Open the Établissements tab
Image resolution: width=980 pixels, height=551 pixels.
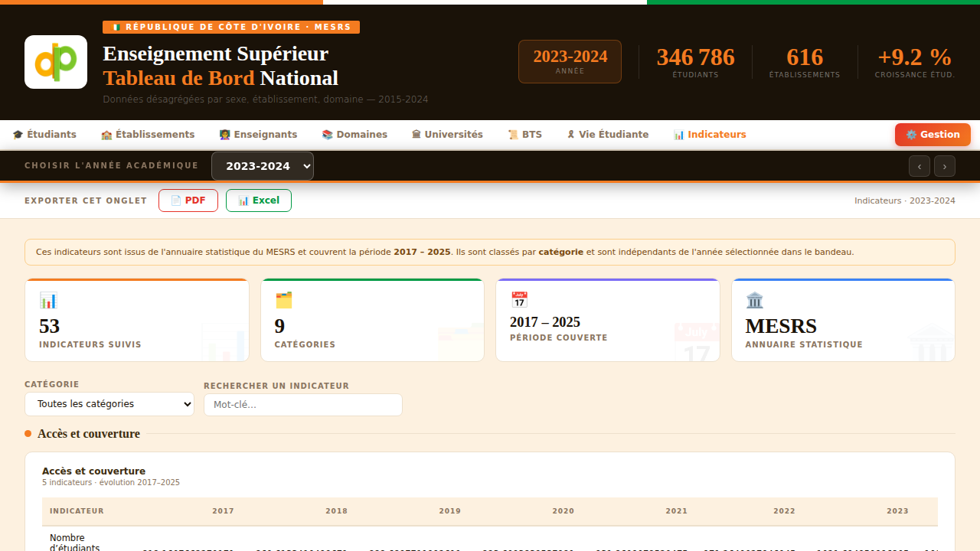coord(148,135)
